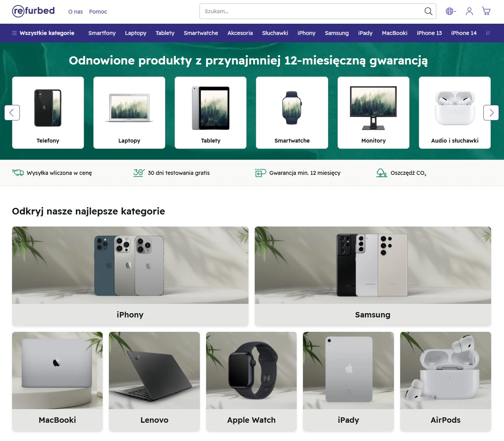Open Wszystkie kategorie menu

pyautogui.click(x=43, y=33)
